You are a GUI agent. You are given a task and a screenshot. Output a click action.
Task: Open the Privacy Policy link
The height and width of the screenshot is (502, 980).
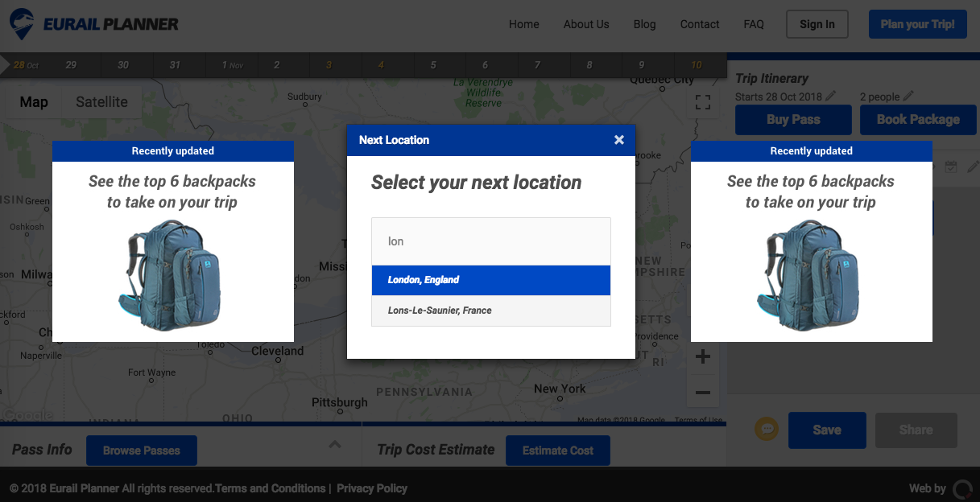[x=372, y=488]
